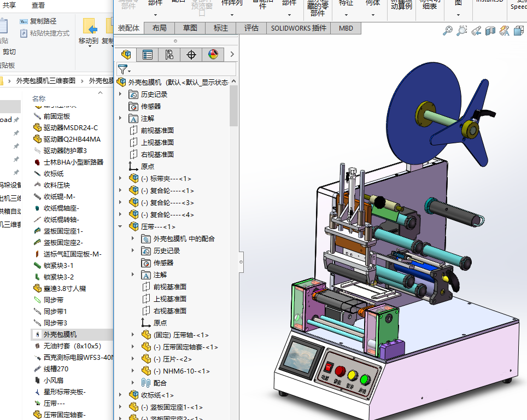Click the filter funnel in feature tree
The height and width of the screenshot is (420, 527).
122,69
